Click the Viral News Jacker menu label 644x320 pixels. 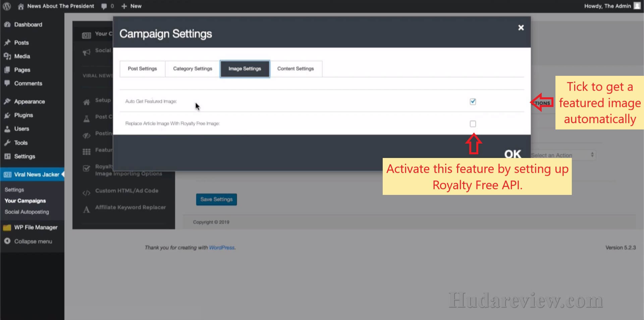click(37, 174)
